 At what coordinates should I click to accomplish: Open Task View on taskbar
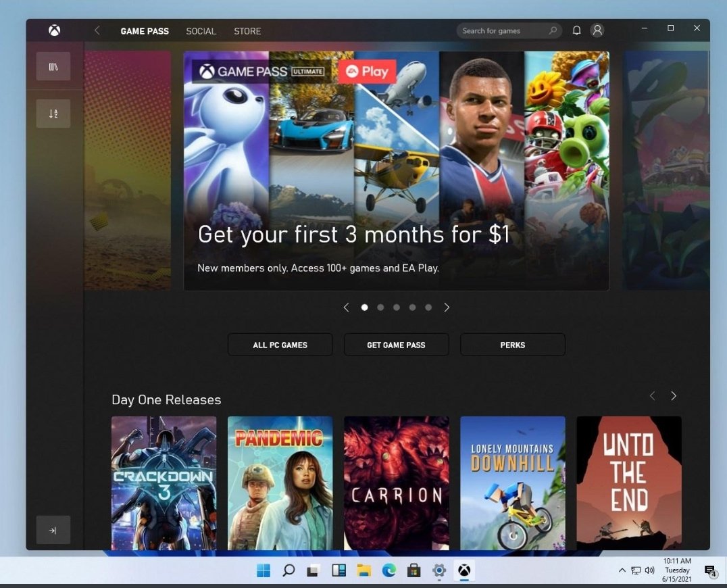(x=314, y=570)
